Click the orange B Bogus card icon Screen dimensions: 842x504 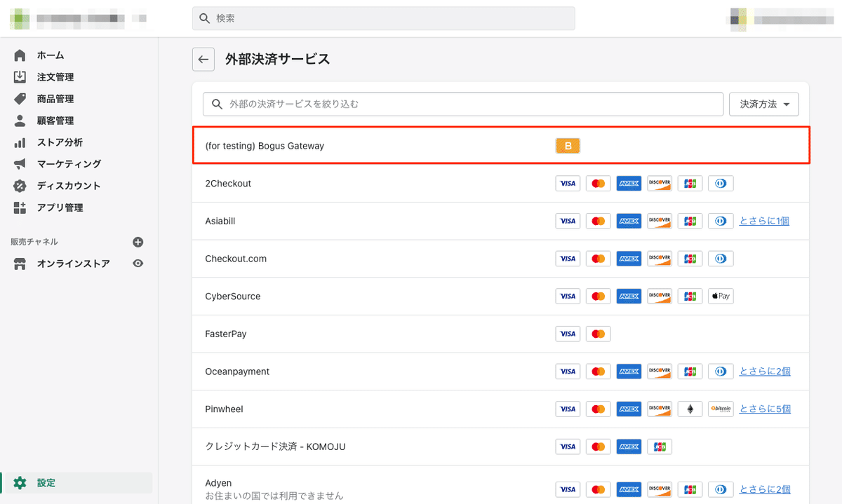(568, 146)
